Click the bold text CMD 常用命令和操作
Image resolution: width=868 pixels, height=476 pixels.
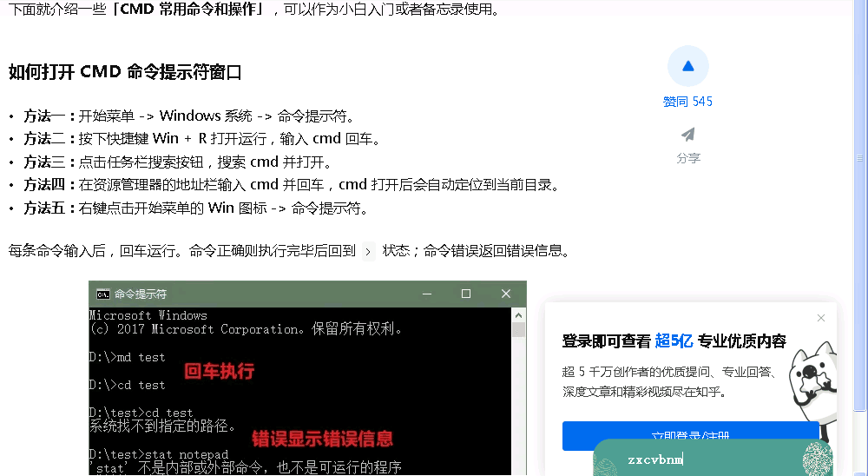(x=188, y=9)
